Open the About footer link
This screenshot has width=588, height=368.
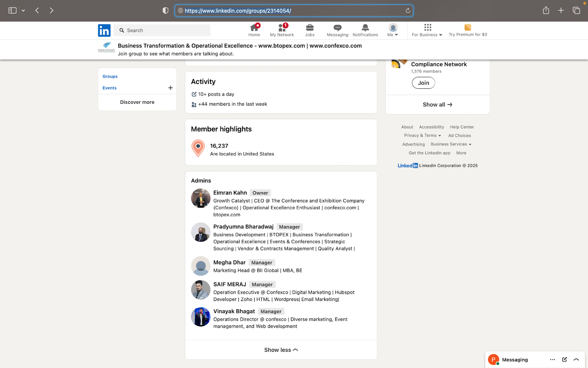(407, 127)
